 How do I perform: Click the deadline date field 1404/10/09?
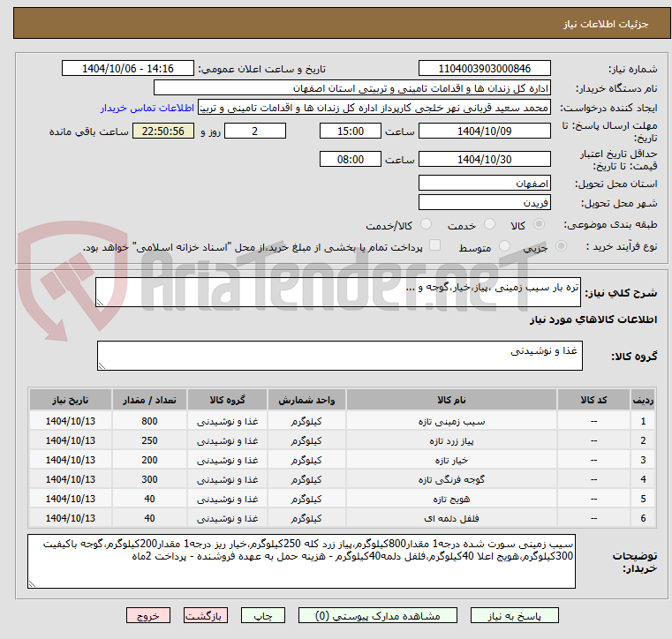(484, 131)
